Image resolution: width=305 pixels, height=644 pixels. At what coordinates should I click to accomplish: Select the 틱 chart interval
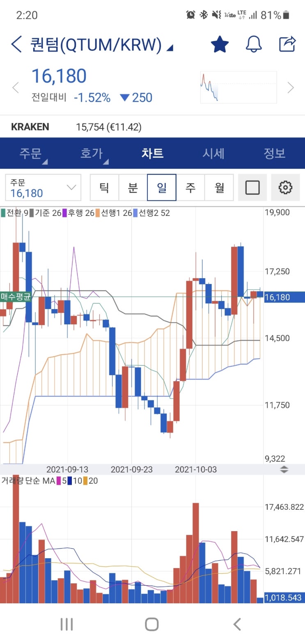tap(104, 188)
